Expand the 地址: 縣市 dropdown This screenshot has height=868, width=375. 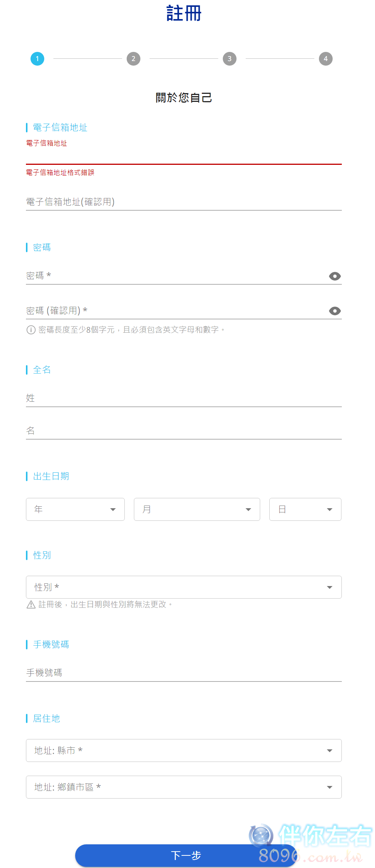[x=184, y=750]
